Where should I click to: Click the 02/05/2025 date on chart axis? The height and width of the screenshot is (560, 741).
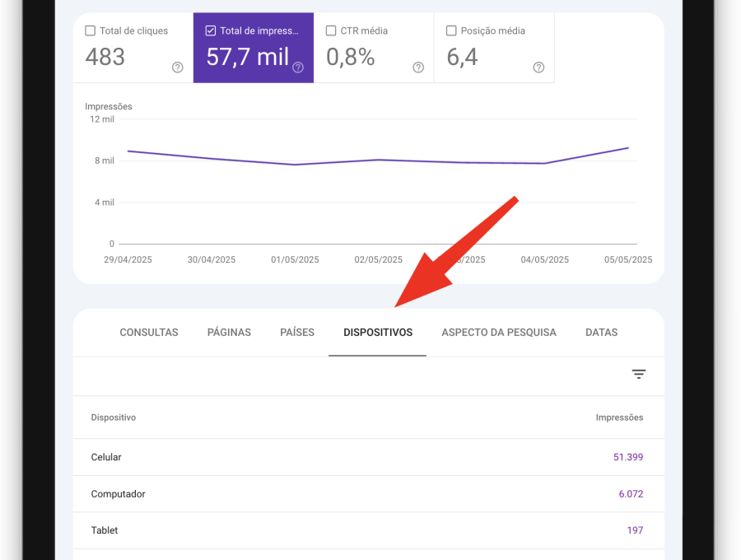point(378,259)
